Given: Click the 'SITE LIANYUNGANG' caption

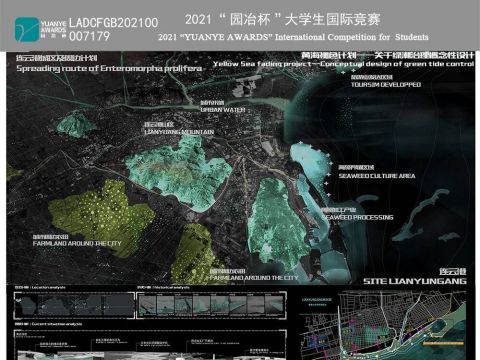Looking at the screenshot, I should (415, 281).
